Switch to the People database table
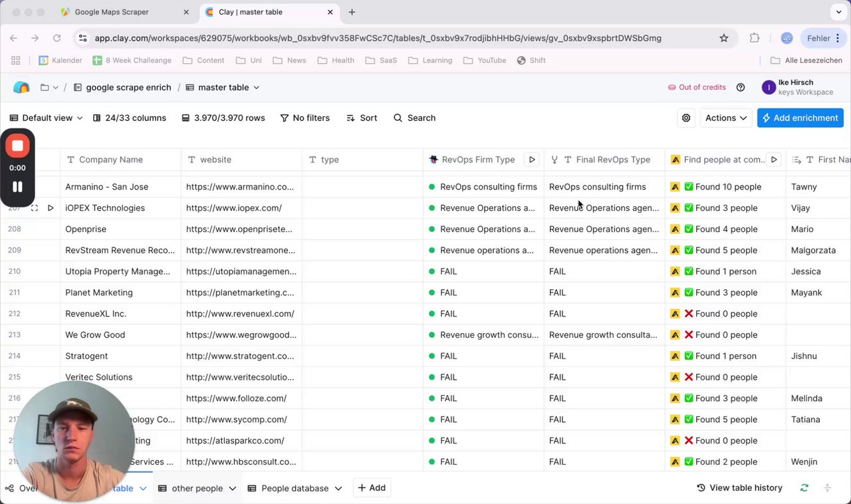 tap(295, 488)
